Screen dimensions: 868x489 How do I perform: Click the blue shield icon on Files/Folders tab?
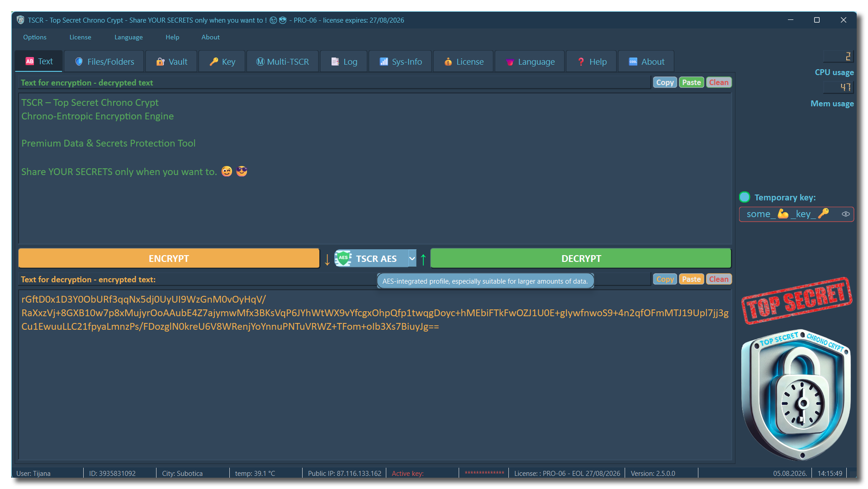[x=79, y=62]
